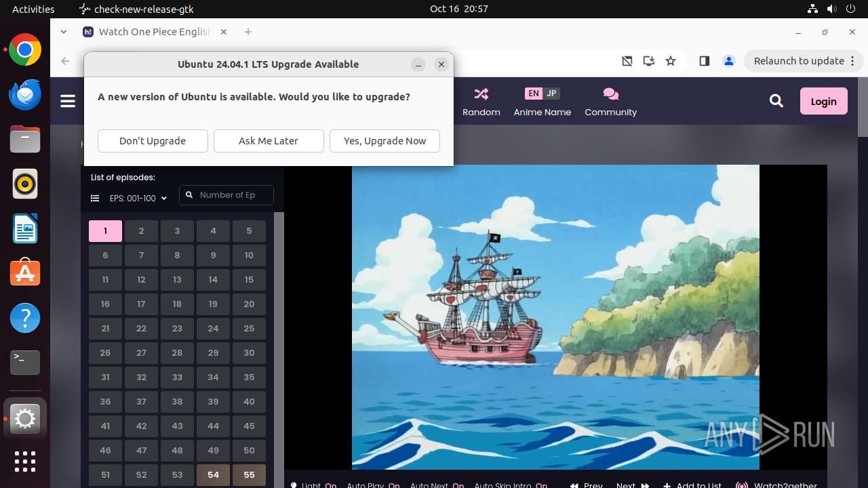868x488 pixels.
Task: Click the camera-blocked icon in address bar
Action: [x=627, y=61]
